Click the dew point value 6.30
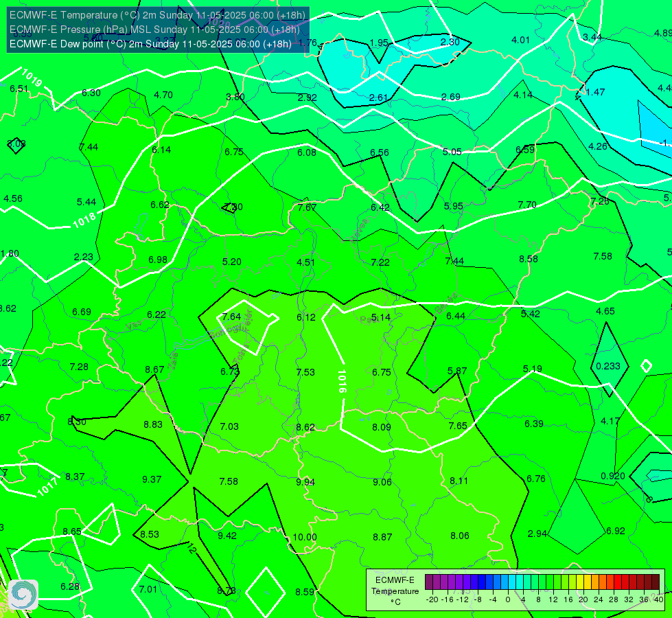The image size is (672, 618). [x=91, y=93]
